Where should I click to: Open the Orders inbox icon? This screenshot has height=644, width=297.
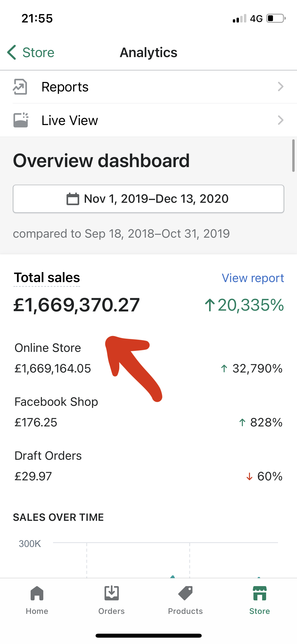tap(111, 594)
